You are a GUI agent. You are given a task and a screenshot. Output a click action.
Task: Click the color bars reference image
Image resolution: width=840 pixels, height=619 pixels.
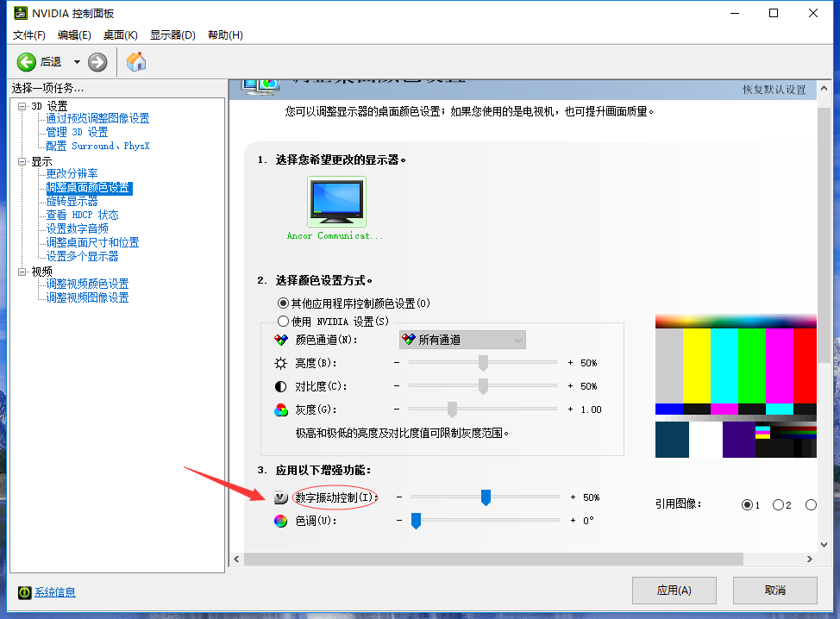point(736,386)
